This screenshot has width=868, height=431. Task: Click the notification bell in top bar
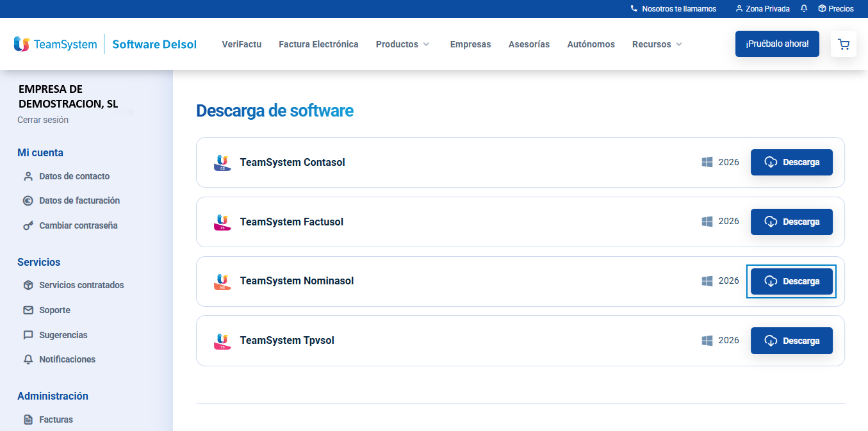point(804,9)
